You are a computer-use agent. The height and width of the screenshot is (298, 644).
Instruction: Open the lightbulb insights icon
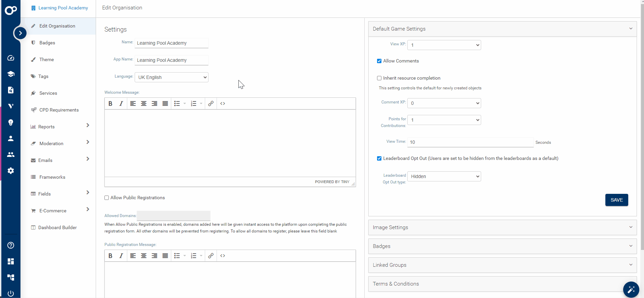pyautogui.click(x=11, y=122)
